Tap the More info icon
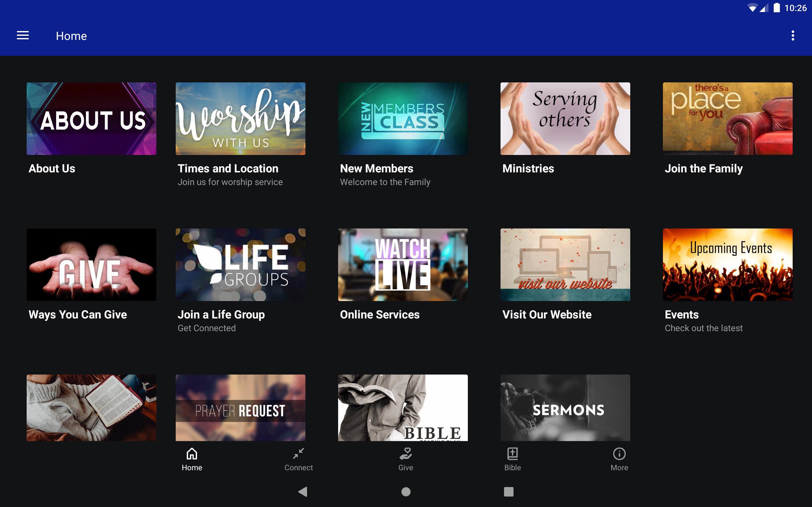This screenshot has height=507, width=812. 619,454
